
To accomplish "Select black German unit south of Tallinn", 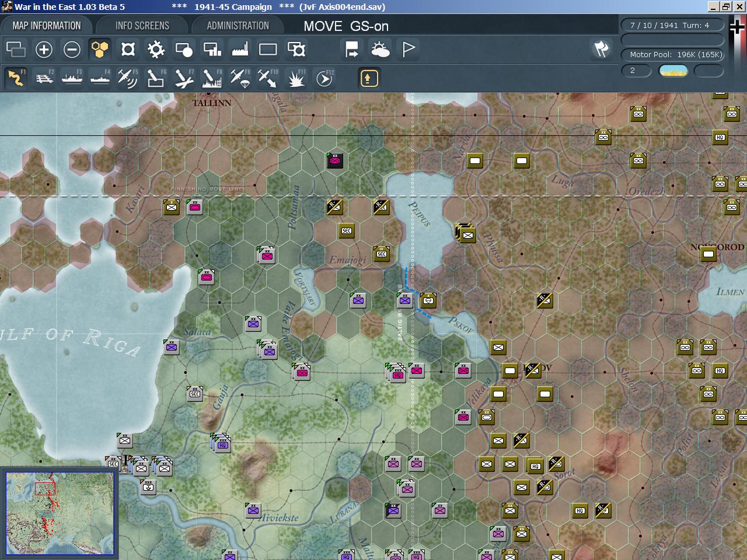I will (335, 160).
